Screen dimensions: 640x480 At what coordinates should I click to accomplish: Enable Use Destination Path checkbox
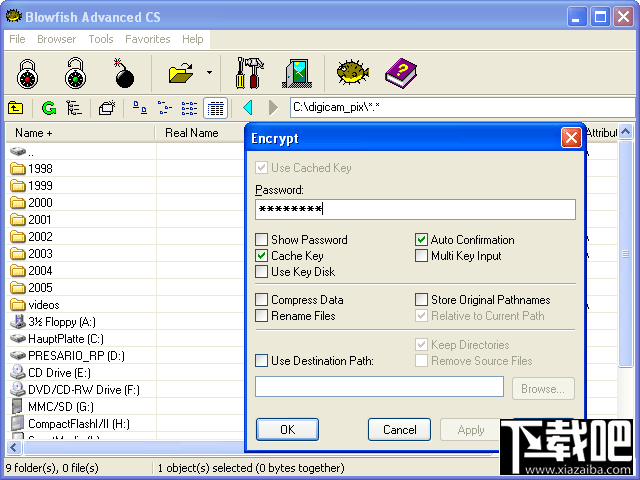pyautogui.click(x=261, y=361)
